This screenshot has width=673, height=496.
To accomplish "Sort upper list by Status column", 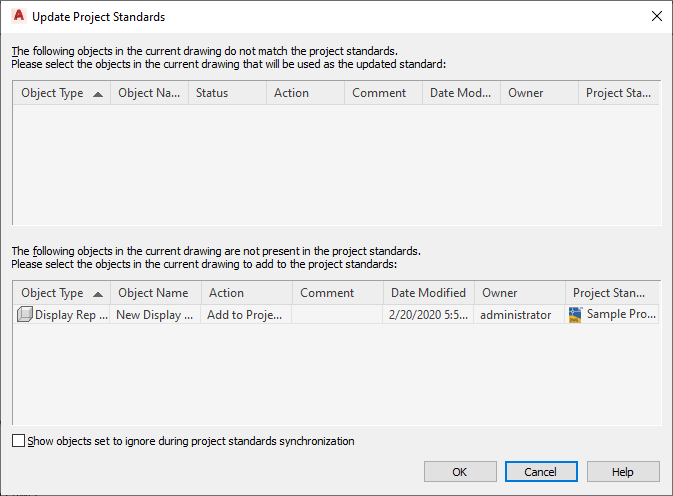I will coord(226,93).
